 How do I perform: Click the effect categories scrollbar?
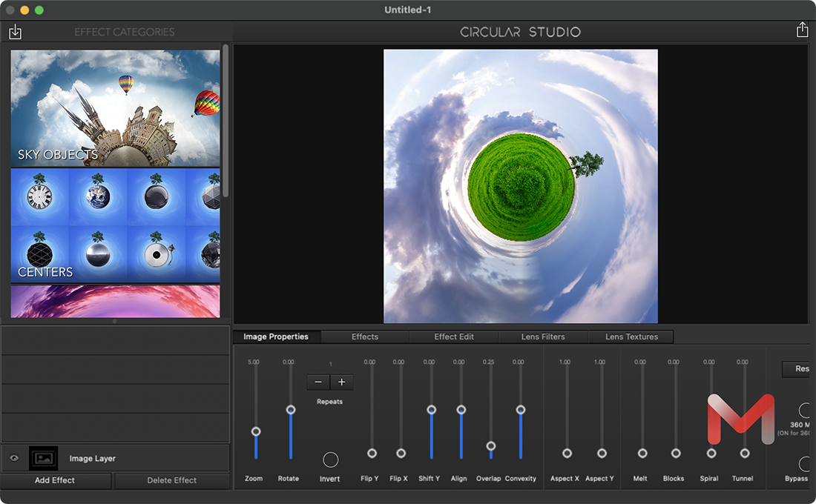click(x=226, y=120)
